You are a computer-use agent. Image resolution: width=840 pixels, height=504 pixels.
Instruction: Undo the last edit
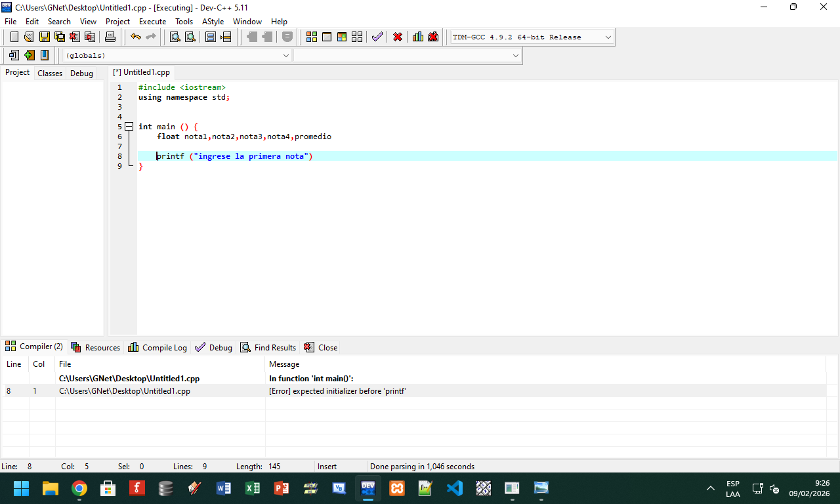point(136,37)
